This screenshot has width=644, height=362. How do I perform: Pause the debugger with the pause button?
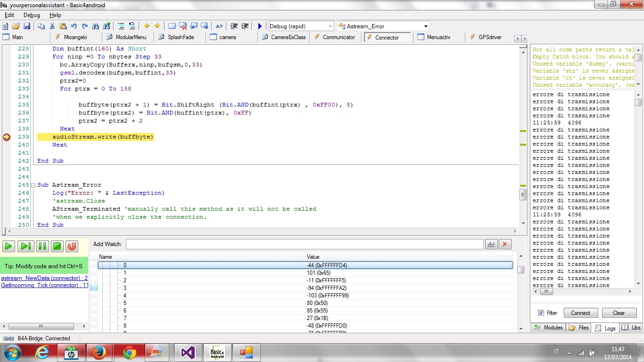pos(41,246)
